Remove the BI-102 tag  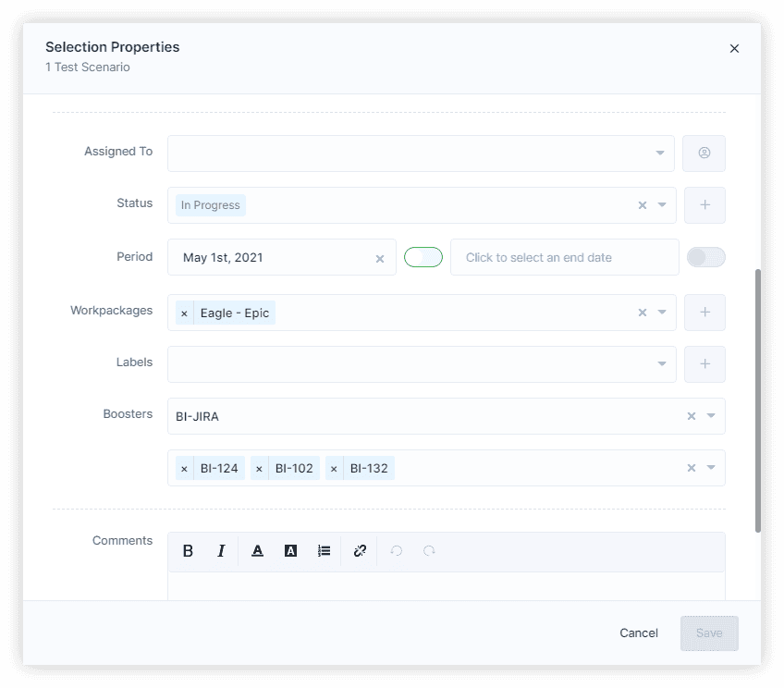(x=259, y=469)
